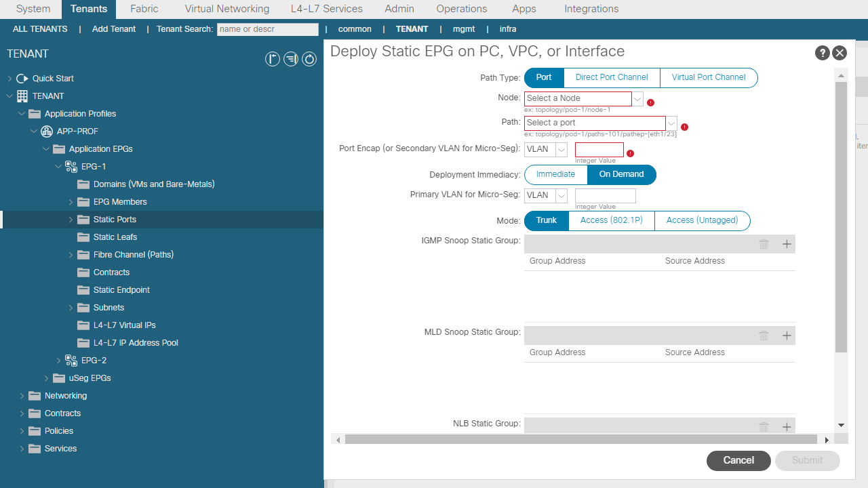Add an NLB Static Group entry
This screenshot has width=868, height=488.
[x=787, y=426]
